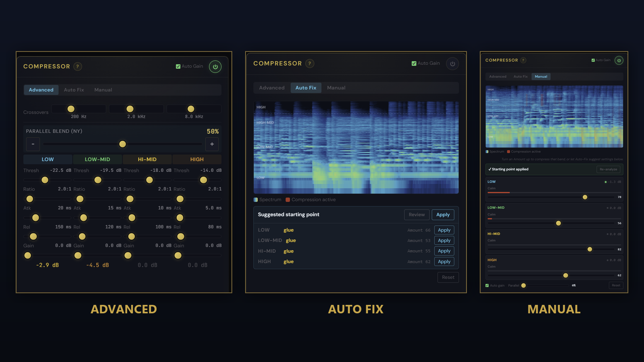Switch to Auto Fix tab in Manual panel

coord(520,76)
